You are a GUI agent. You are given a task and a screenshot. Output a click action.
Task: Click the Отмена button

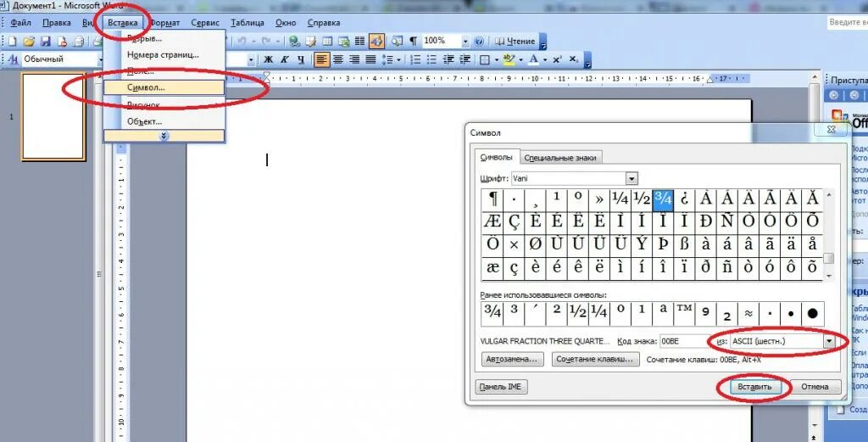point(815,387)
